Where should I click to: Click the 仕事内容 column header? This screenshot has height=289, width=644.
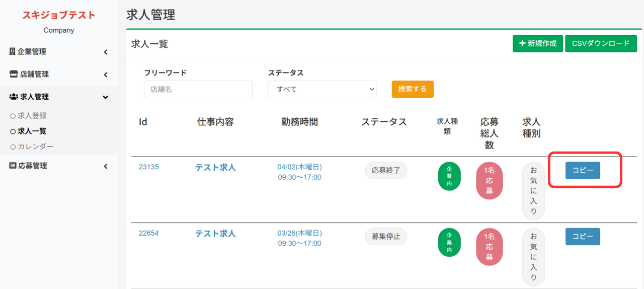pyautogui.click(x=215, y=122)
